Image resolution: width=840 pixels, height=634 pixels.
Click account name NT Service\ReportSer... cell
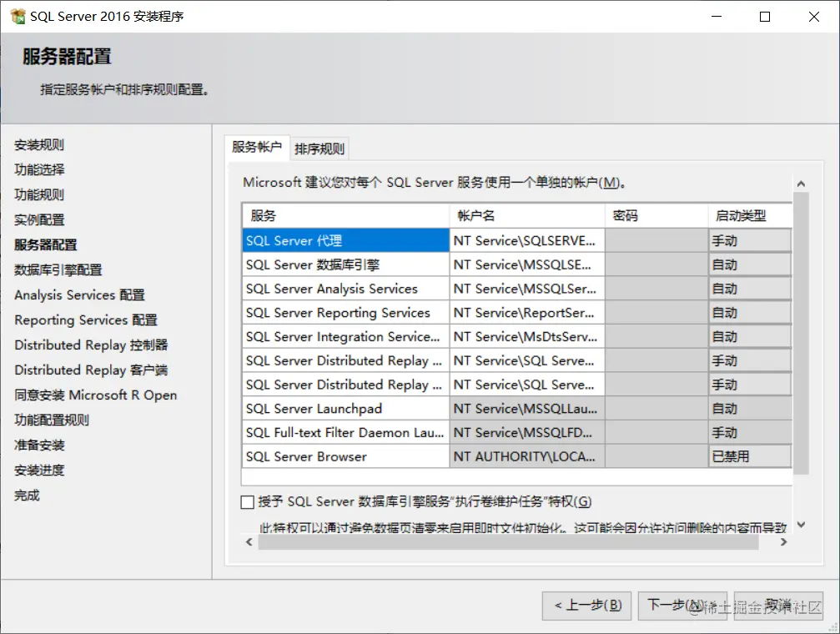click(x=527, y=313)
